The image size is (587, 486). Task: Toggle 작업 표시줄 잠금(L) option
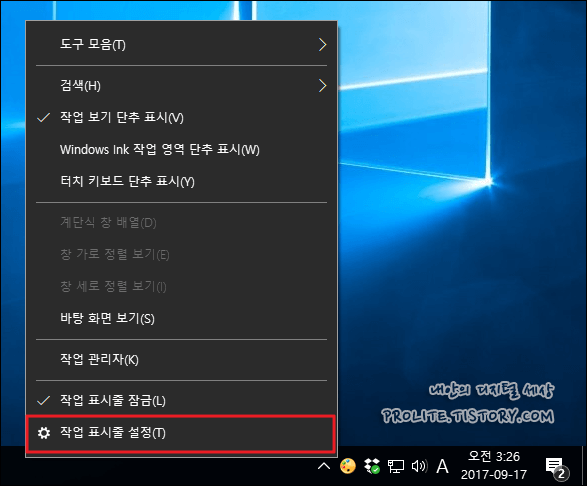pyautogui.click(x=182, y=400)
